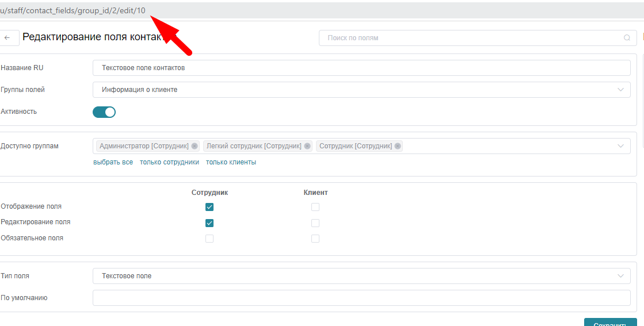Uncheck Отображение поля for Сотрудник
644x326 pixels.
pos(209,207)
